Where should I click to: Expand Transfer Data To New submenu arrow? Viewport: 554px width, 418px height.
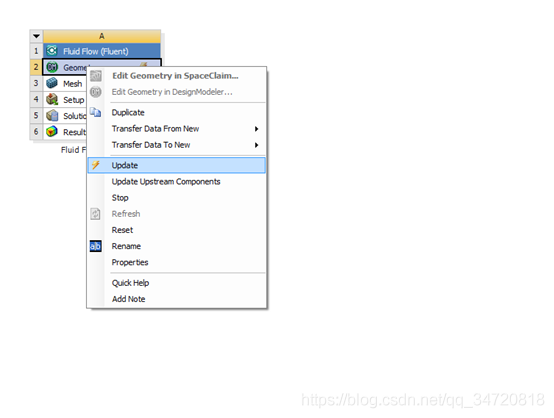click(x=257, y=145)
